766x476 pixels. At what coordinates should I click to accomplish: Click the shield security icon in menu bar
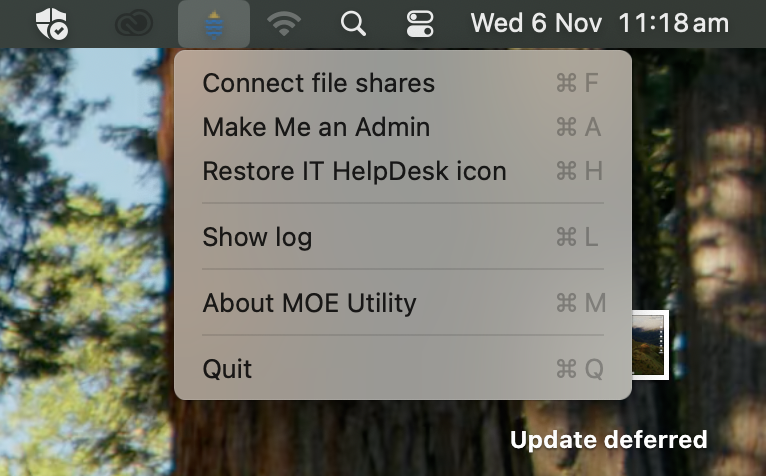pyautogui.click(x=50, y=23)
